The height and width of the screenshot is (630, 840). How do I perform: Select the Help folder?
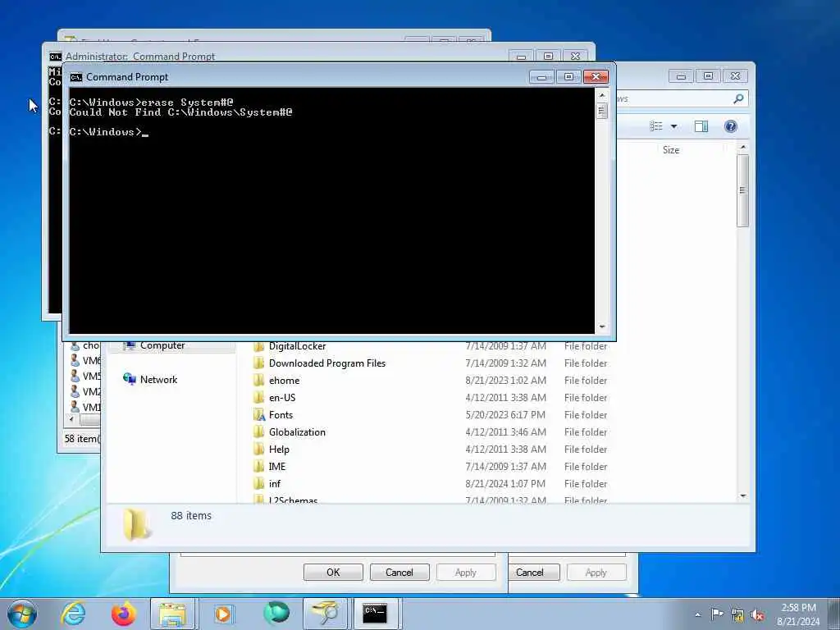point(279,449)
